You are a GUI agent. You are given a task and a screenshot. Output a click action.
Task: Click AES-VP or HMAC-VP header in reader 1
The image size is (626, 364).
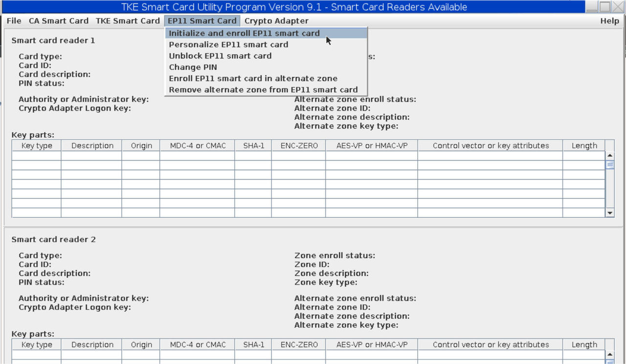tap(372, 146)
